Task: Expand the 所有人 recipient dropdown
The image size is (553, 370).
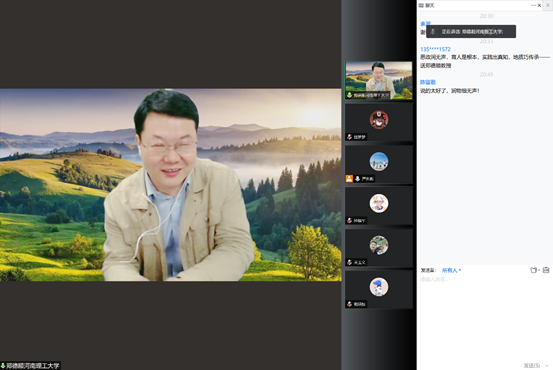Action: click(451, 271)
